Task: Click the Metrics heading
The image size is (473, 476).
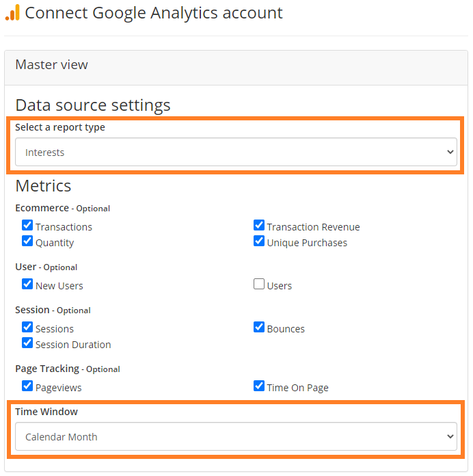Action: 43,186
